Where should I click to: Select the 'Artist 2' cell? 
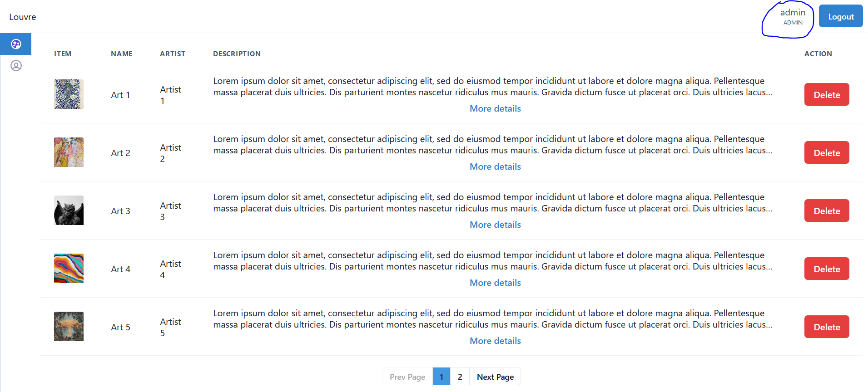pos(170,153)
